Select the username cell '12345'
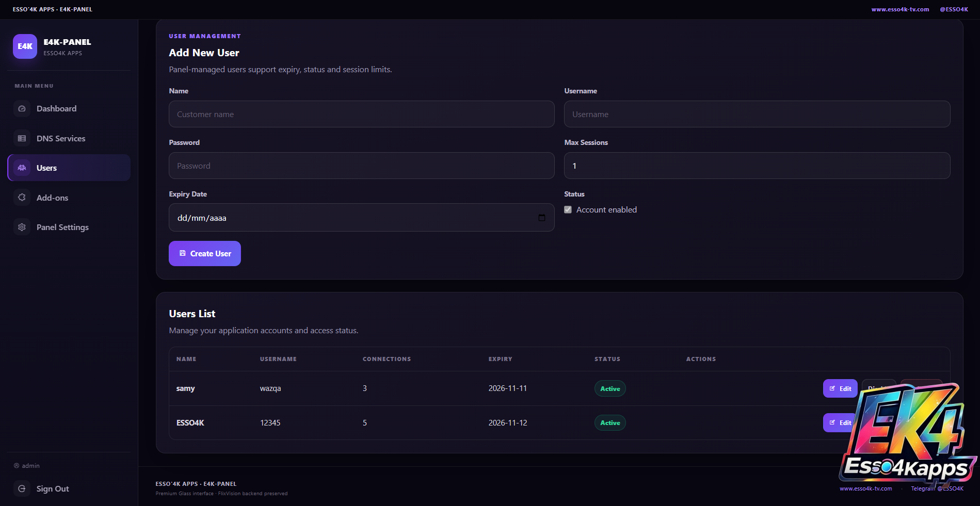The image size is (980, 506). [270, 423]
